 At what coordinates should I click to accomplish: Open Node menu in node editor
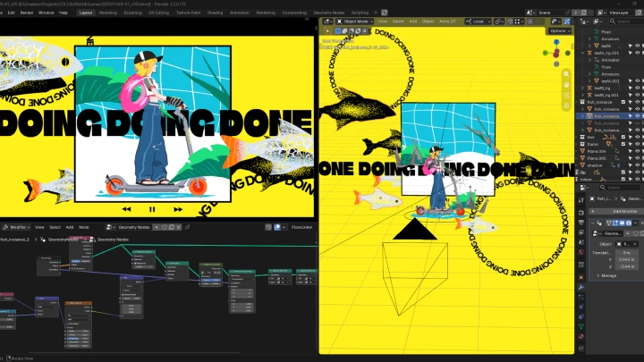coord(84,227)
